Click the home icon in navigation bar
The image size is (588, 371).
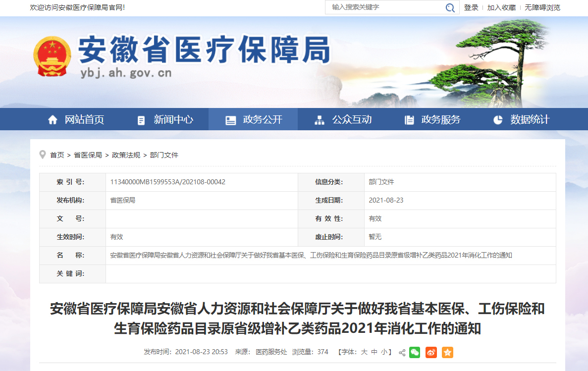click(x=53, y=120)
